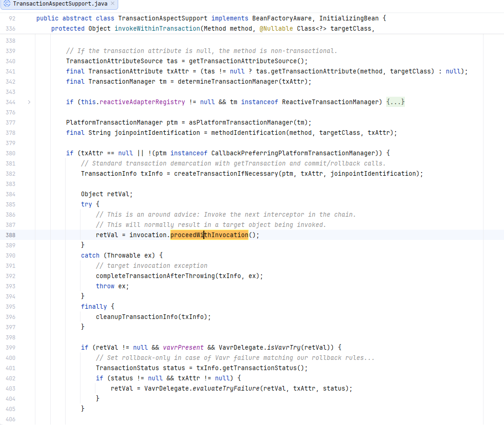Click the @Nullable annotation in method signature

(x=276, y=28)
